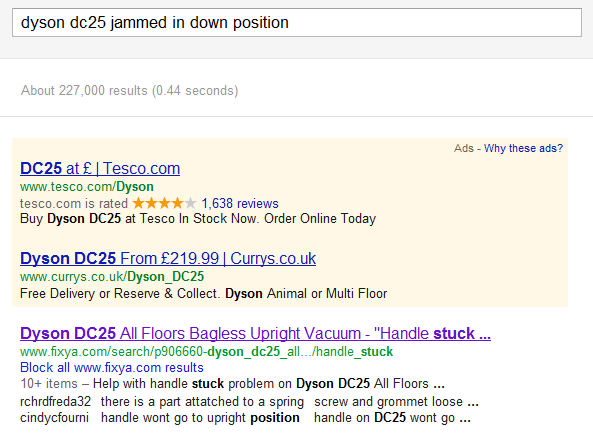Click the search query input box

(297, 23)
